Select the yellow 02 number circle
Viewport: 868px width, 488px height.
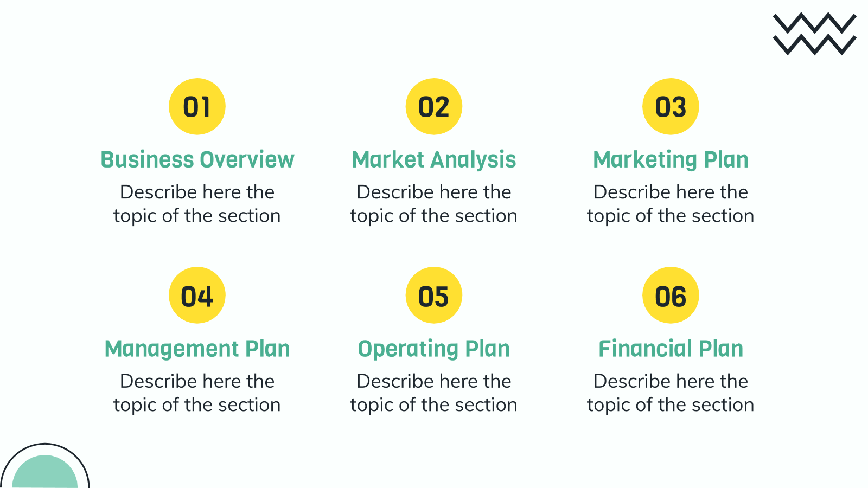pyautogui.click(x=434, y=106)
